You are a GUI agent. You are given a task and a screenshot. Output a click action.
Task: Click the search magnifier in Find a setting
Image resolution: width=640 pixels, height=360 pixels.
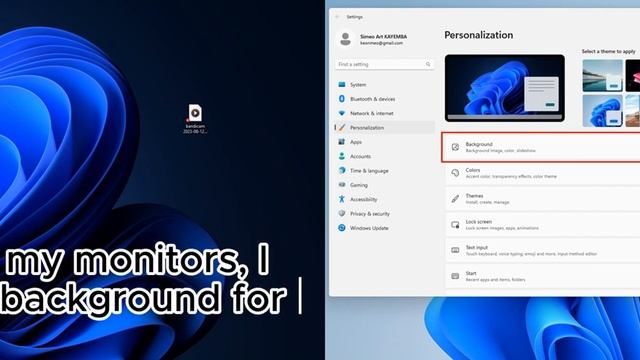tap(428, 64)
